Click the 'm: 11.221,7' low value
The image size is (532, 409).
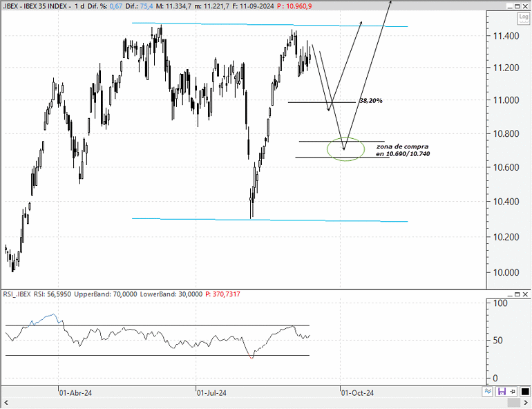(x=212, y=6)
